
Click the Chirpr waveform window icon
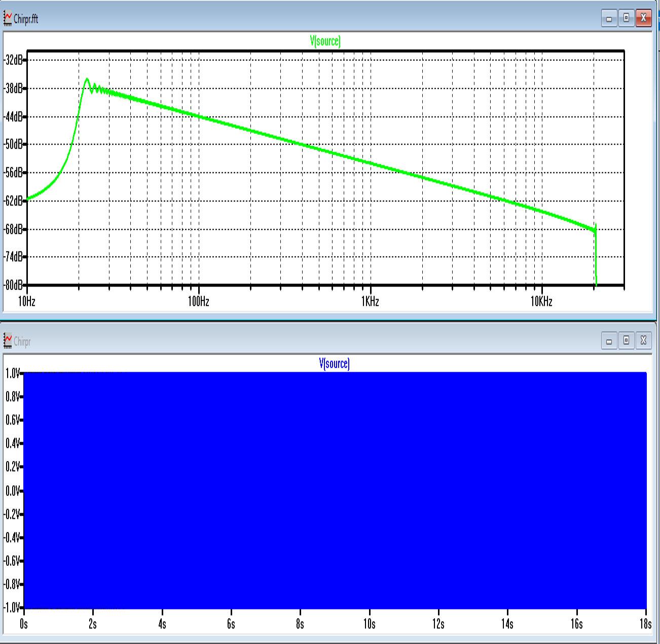pos(8,341)
